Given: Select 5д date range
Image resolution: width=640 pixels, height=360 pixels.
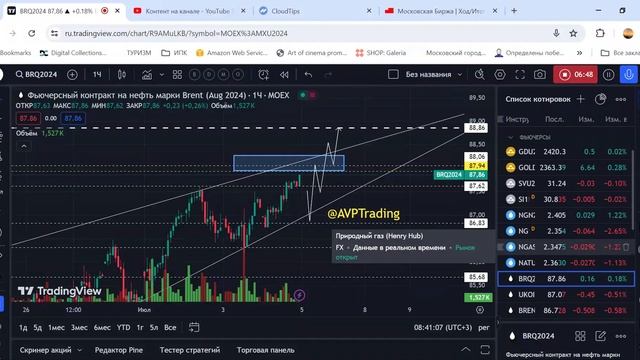Looking at the screenshot, I should tap(38, 327).
